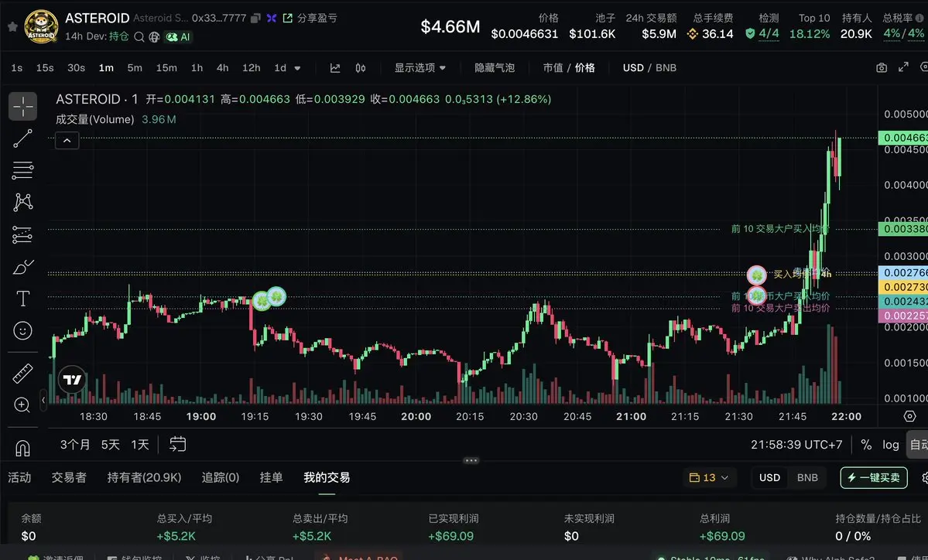The image size is (928, 560).
Task: Select the brush drawing tool
Action: coord(23,267)
